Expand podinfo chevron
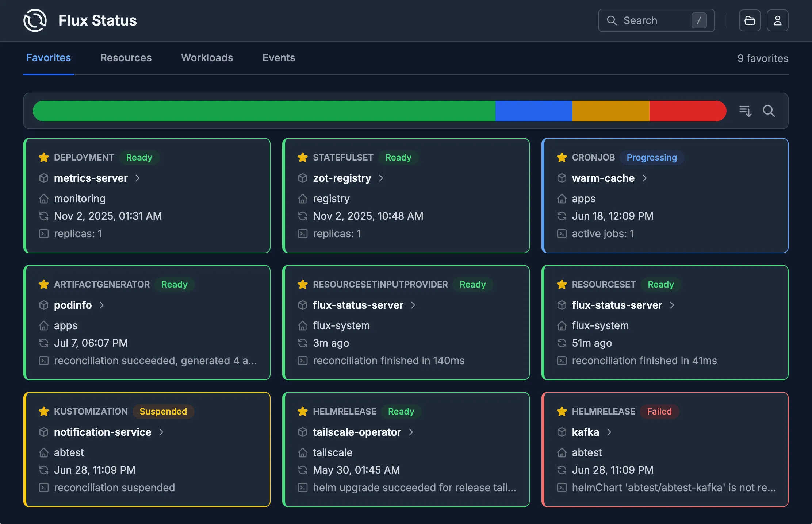Screen dimensions: 812x524 coord(102,305)
